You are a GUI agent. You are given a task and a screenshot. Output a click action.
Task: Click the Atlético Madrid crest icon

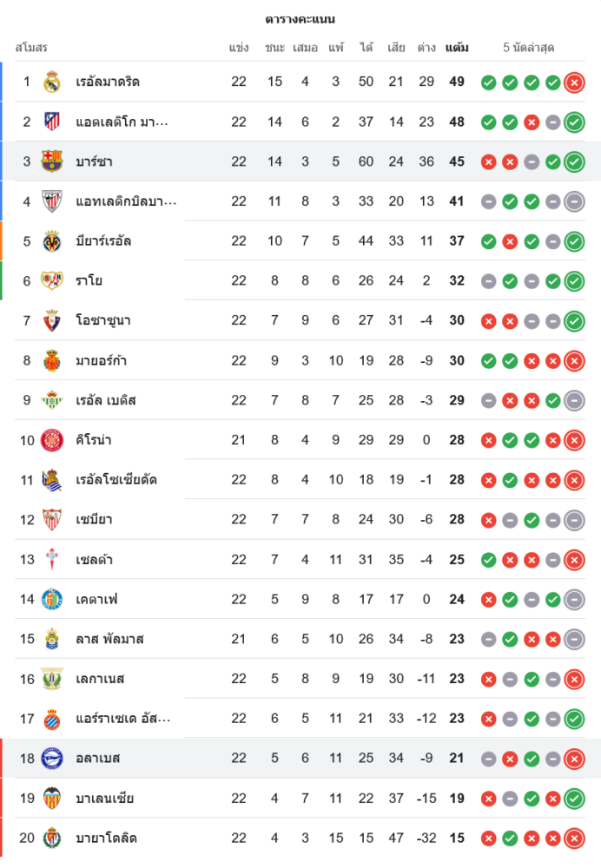point(52,122)
